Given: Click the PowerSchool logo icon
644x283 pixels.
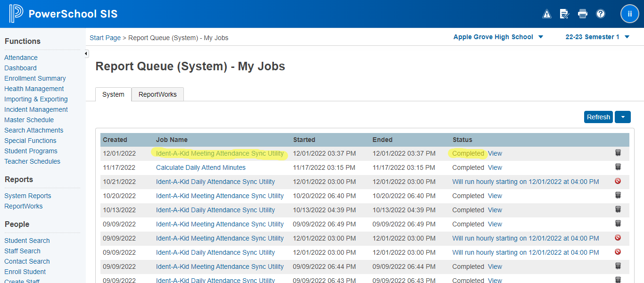Looking at the screenshot, I should (16, 14).
